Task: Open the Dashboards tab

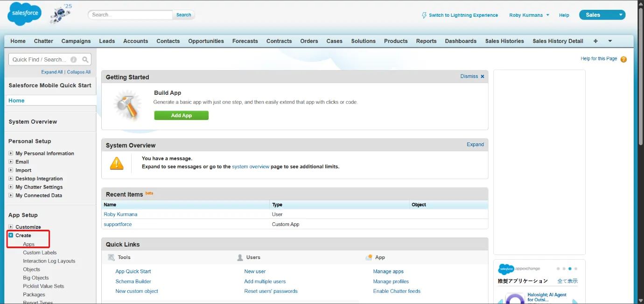Action: pyautogui.click(x=461, y=41)
